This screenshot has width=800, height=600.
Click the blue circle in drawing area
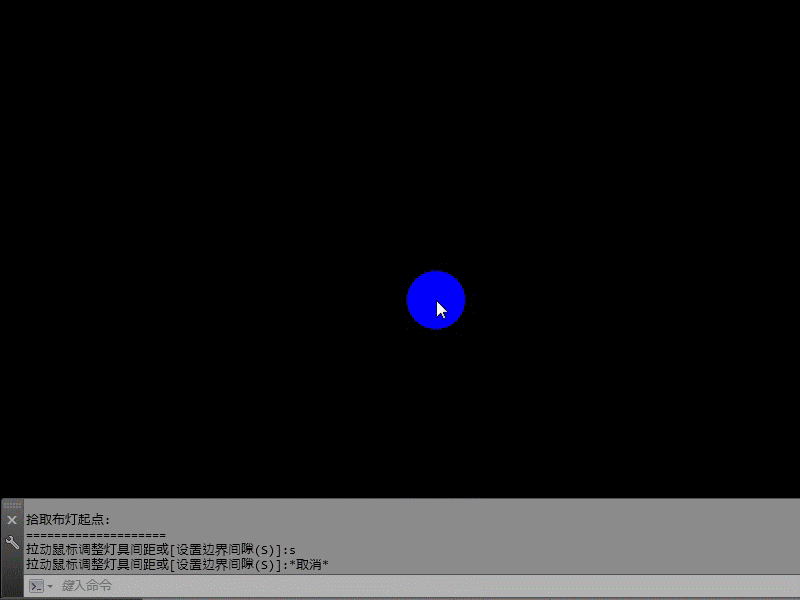(x=436, y=300)
